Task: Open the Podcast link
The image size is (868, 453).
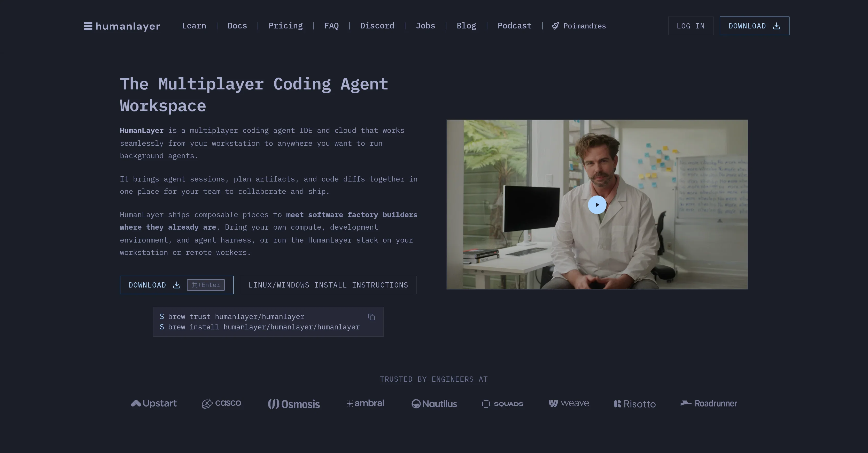Action: (x=515, y=26)
